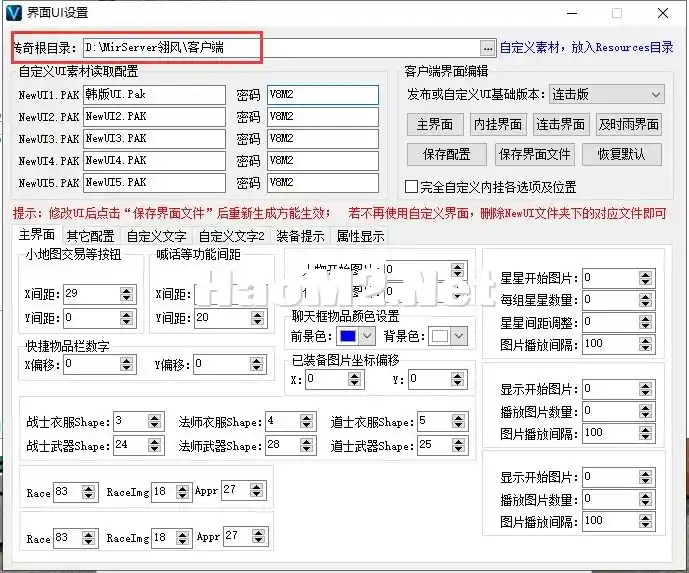Click the white background color swatch
This screenshot has width=689, height=573.
click(440, 336)
